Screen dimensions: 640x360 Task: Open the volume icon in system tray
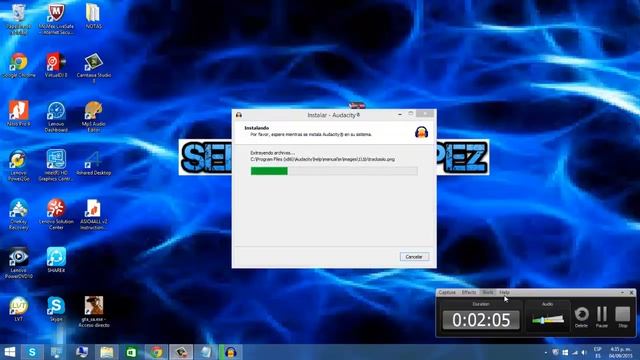(584, 352)
